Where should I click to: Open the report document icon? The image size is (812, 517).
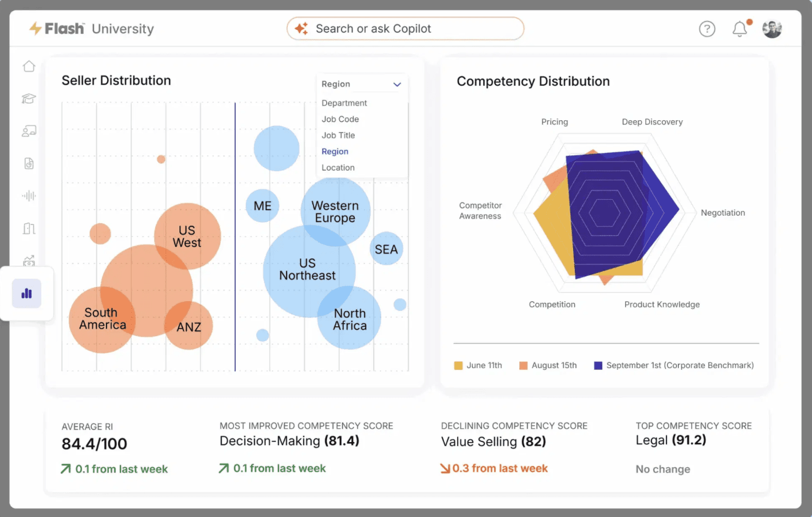pos(29,164)
